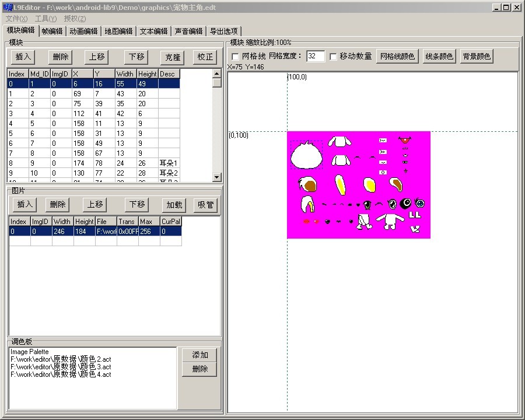Open the 网格线颜色 color picker

[397, 56]
